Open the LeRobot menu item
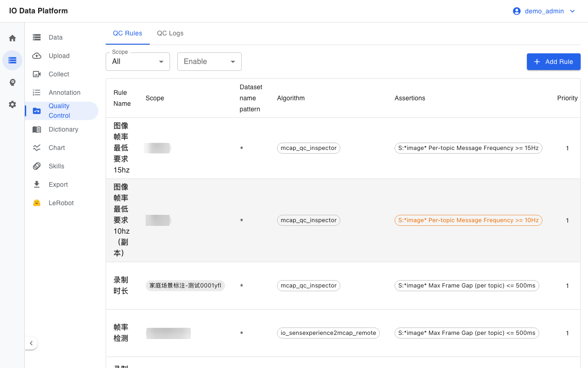 point(62,203)
